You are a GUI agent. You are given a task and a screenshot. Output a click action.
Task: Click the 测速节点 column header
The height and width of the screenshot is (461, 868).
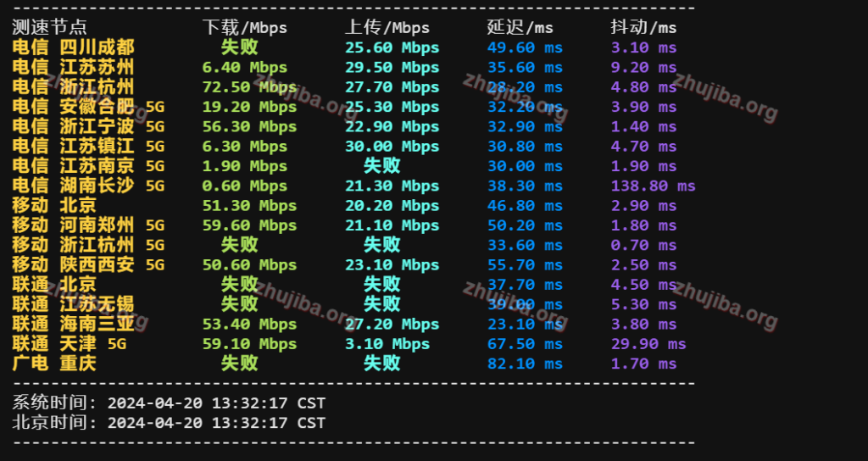point(49,28)
